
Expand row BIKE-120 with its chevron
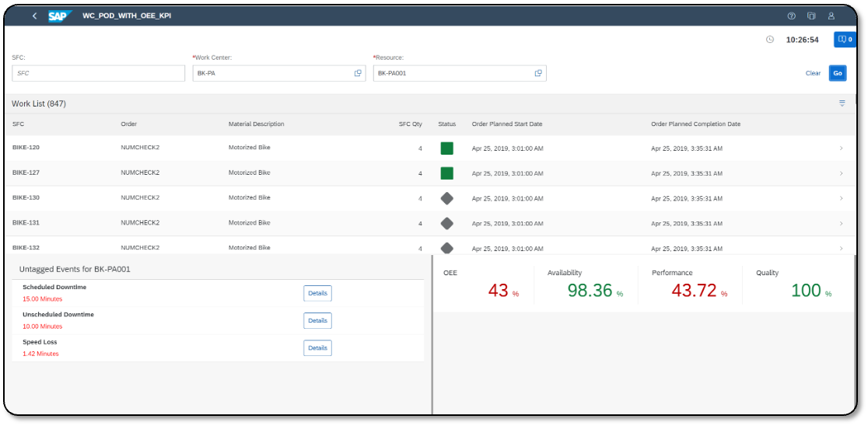click(x=841, y=148)
